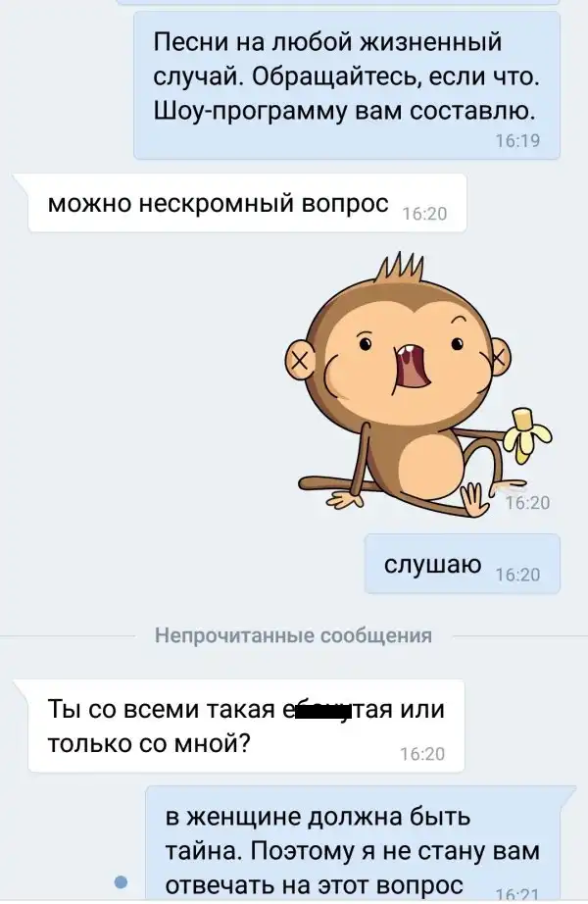The width and height of the screenshot is (588, 904).
Task: Click the 16:20 time in "слушаю" bubble
Action: pos(517,575)
